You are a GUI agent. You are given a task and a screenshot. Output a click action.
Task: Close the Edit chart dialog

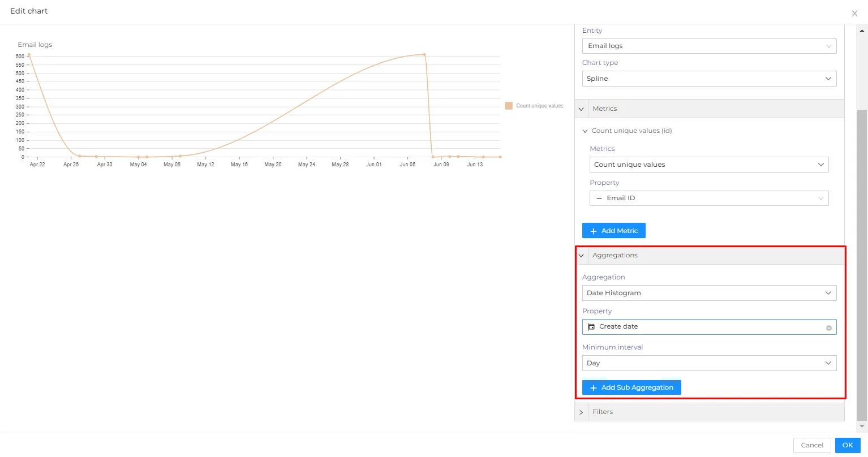(x=854, y=13)
